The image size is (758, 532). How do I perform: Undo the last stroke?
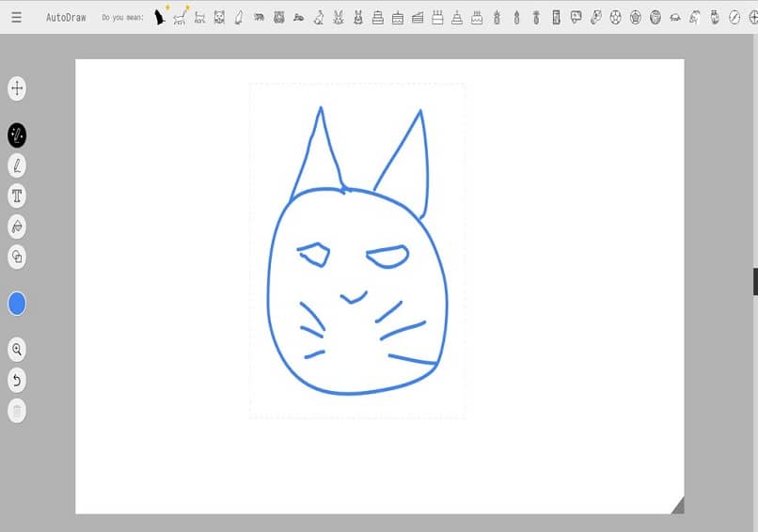tap(17, 380)
